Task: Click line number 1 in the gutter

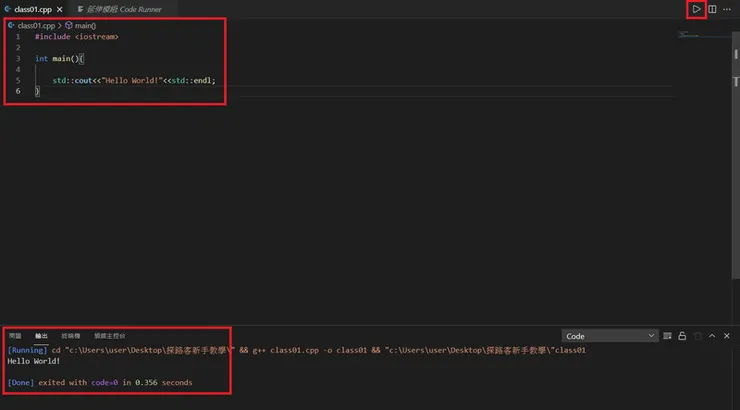Action: (18, 37)
